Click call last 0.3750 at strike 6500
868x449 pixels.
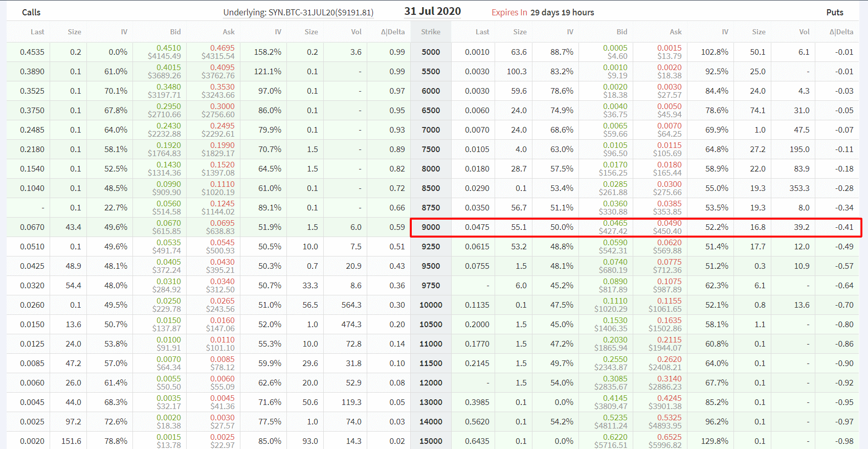point(32,111)
